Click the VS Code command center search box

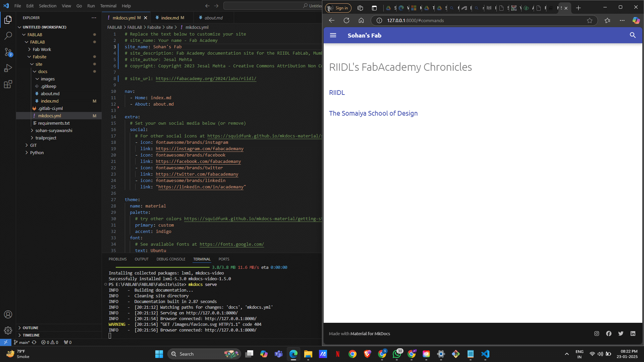coord(273,6)
